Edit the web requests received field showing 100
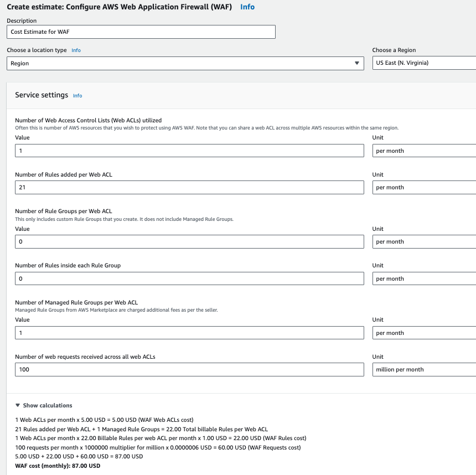The width and height of the screenshot is (476, 475). coord(189,370)
